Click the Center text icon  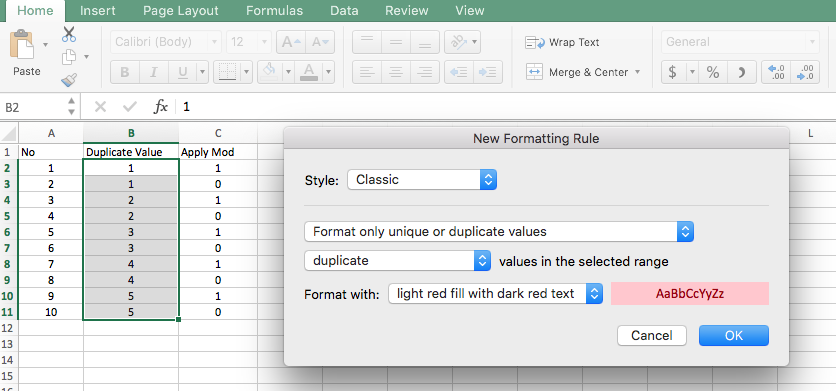click(396, 72)
